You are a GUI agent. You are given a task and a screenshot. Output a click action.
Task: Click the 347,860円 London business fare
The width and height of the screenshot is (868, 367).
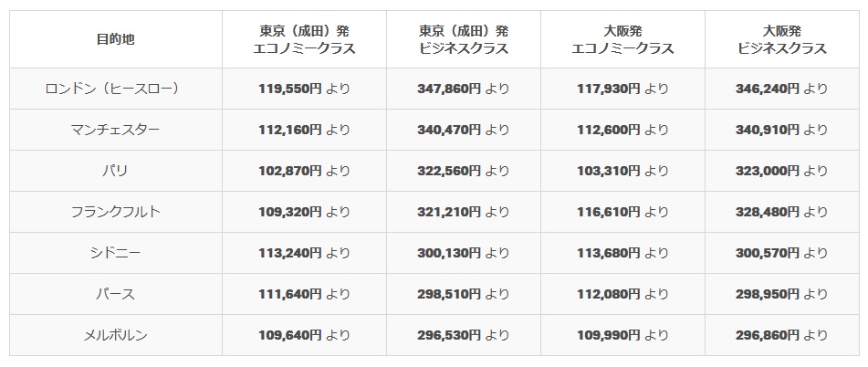449,89
